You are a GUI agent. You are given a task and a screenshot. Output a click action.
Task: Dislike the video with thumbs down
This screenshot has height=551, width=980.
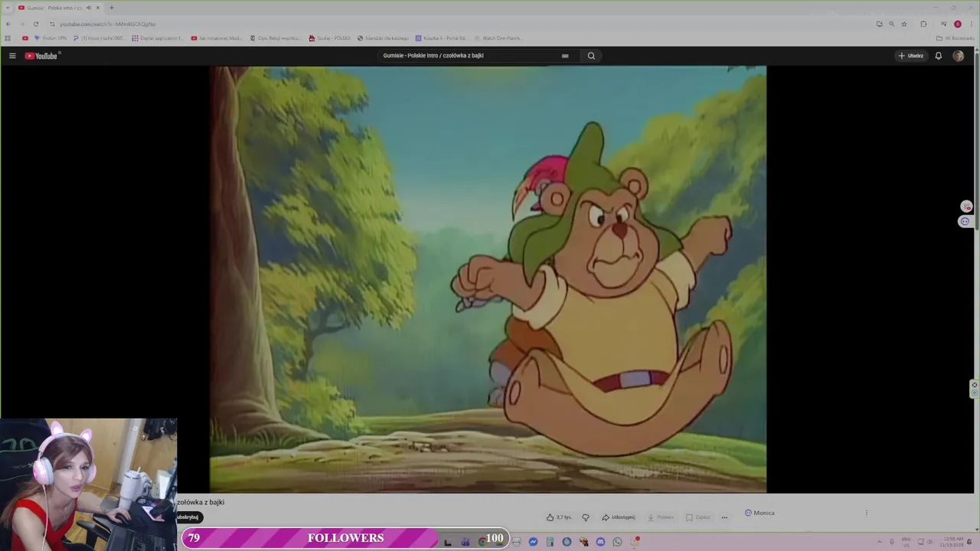[586, 517]
